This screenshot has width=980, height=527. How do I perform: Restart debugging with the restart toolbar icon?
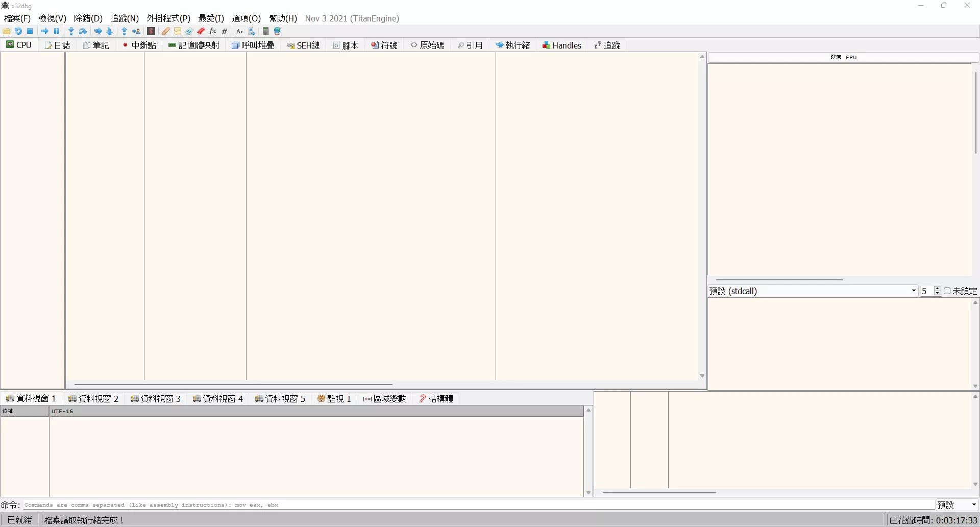point(18,31)
